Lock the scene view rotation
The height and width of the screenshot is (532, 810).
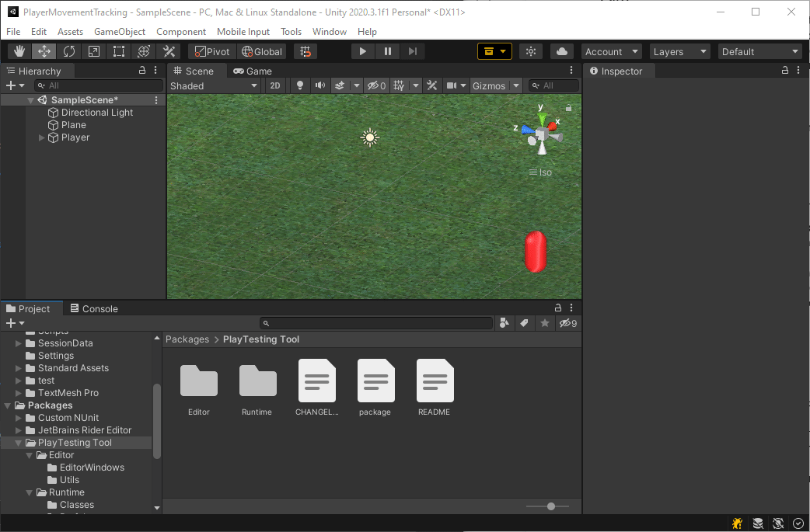point(568,108)
